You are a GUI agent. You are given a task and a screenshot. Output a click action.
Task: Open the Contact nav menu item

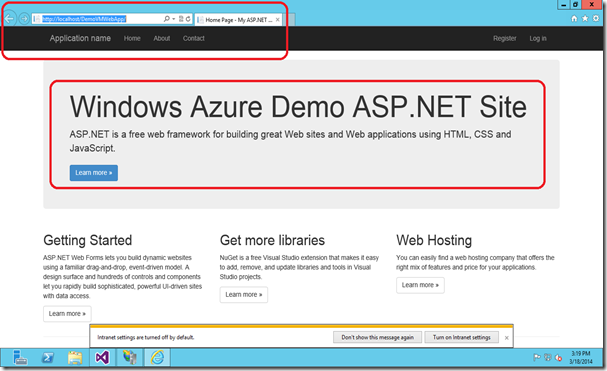(x=194, y=38)
